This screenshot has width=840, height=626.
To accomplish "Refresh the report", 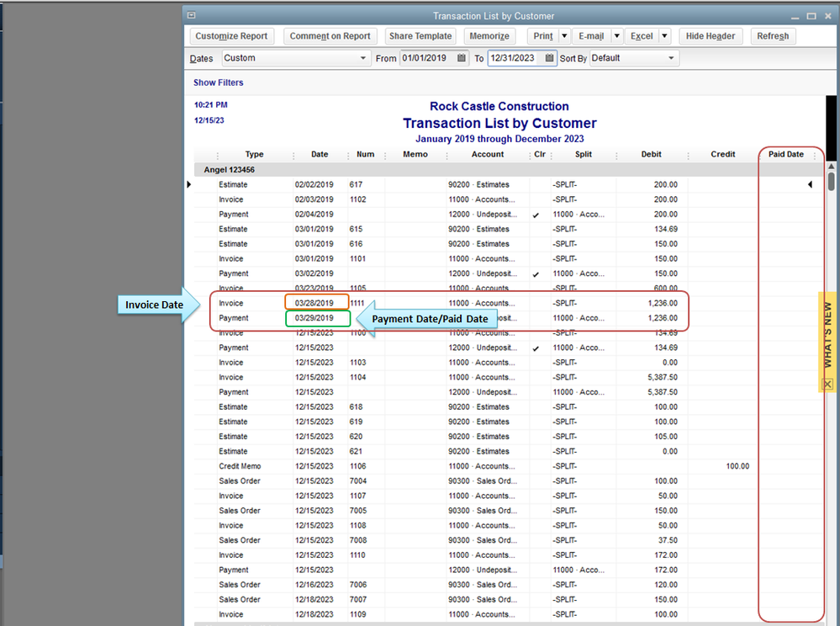I will point(773,36).
